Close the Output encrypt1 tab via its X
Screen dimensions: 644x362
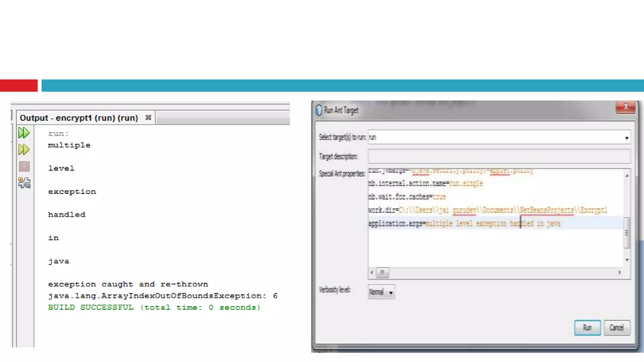click(148, 118)
